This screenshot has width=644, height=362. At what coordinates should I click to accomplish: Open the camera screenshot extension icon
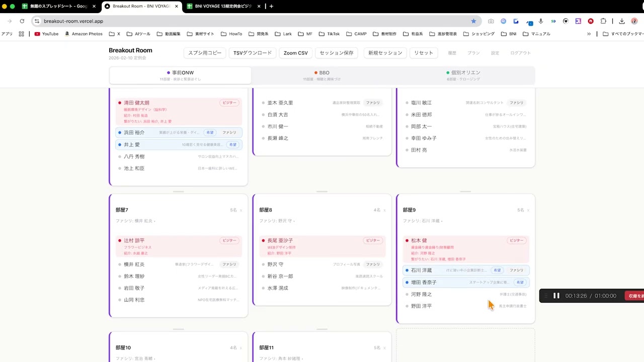tap(491, 21)
